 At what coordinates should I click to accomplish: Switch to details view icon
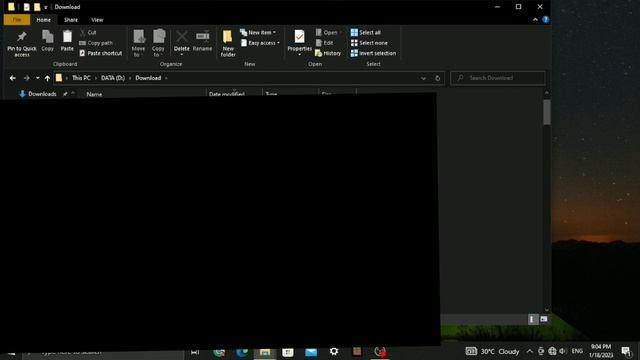click(532, 319)
